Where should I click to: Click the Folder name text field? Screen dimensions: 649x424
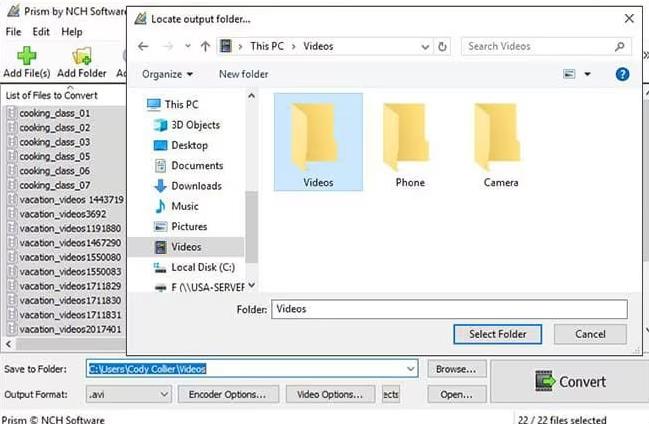click(x=449, y=309)
